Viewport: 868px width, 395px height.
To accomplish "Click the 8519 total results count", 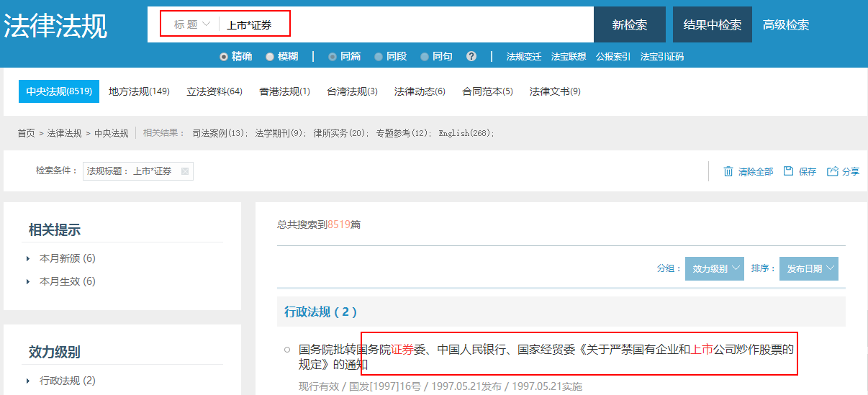I will coord(339,224).
